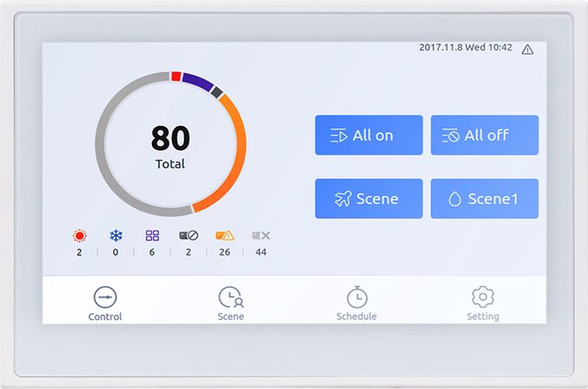588x389 pixels.
Task: Tap the date and time 2017.11.8 Wed 10:42
Action: [465, 47]
